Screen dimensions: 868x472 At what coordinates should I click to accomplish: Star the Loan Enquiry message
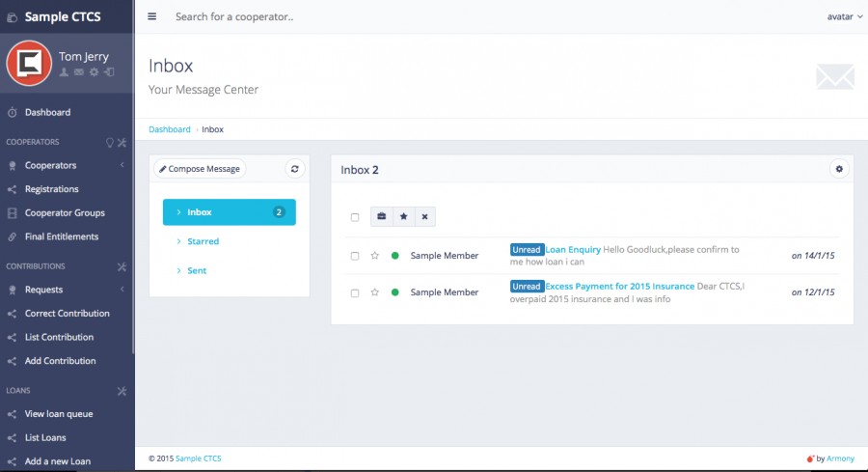coord(375,256)
